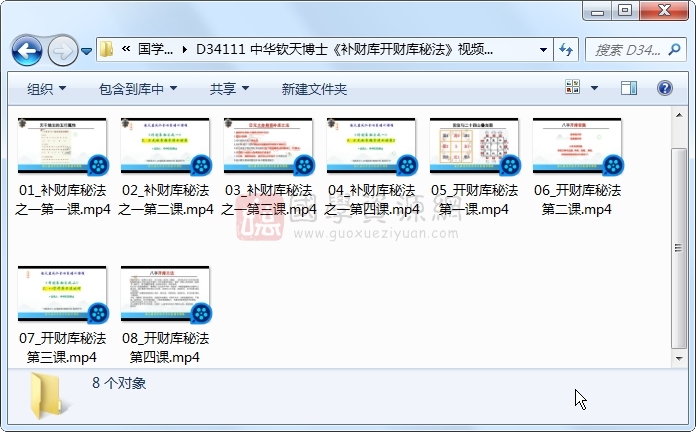
Task: Click the file name 05_开财库秘法第一课.mp4
Action: click(474, 199)
